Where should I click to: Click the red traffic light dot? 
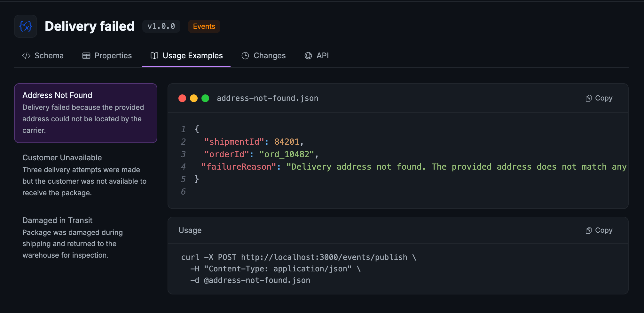tap(182, 98)
